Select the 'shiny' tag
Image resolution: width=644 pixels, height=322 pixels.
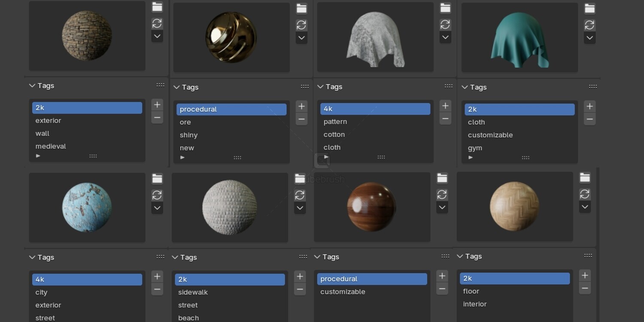(231, 135)
